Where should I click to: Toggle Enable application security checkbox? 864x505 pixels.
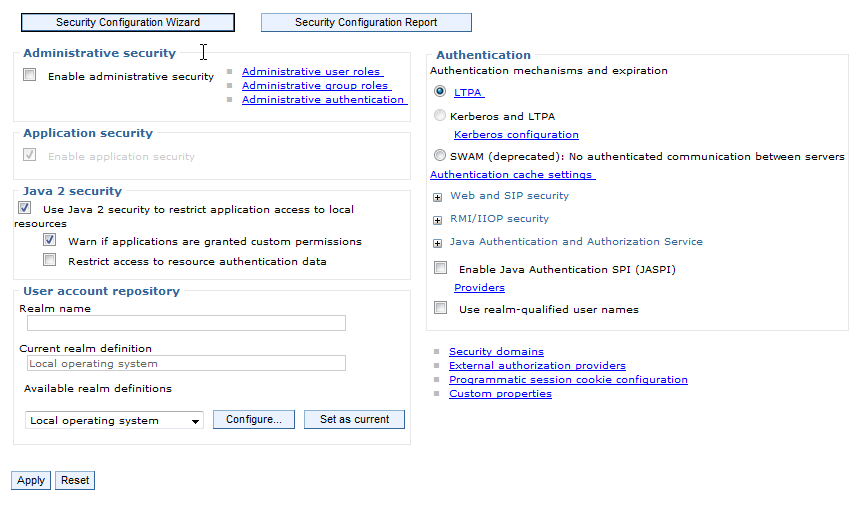(30, 155)
